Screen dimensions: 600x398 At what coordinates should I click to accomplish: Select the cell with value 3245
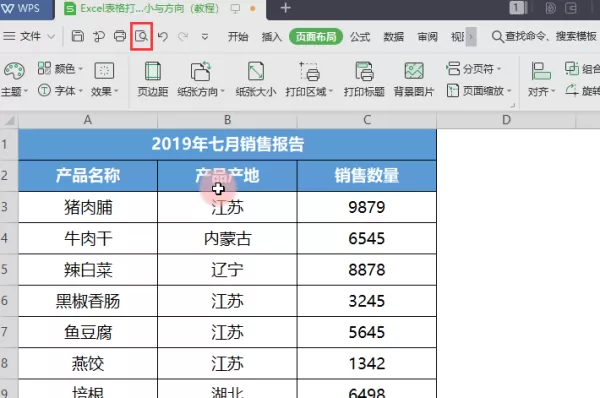[x=367, y=301]
